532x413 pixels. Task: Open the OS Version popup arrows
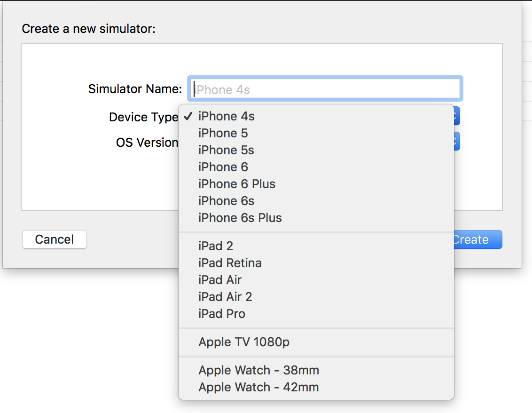457,141
